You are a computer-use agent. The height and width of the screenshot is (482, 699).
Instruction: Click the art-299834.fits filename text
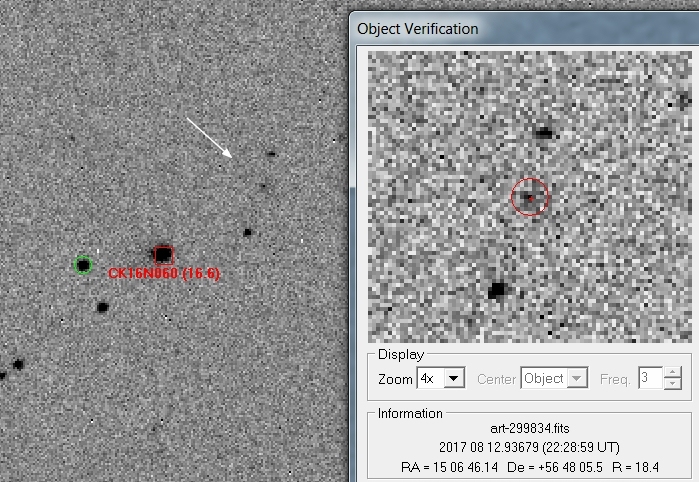(x=530, y=428)
